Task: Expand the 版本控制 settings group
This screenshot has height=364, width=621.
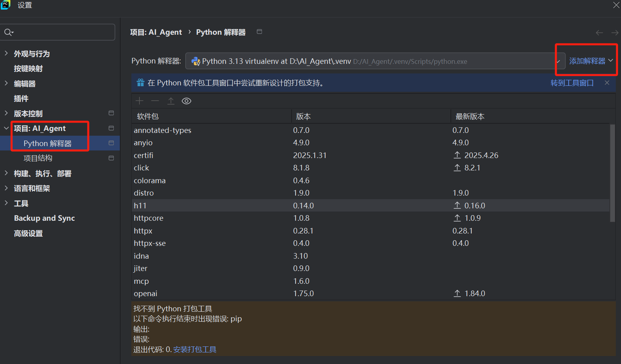Action: point(6,113)
